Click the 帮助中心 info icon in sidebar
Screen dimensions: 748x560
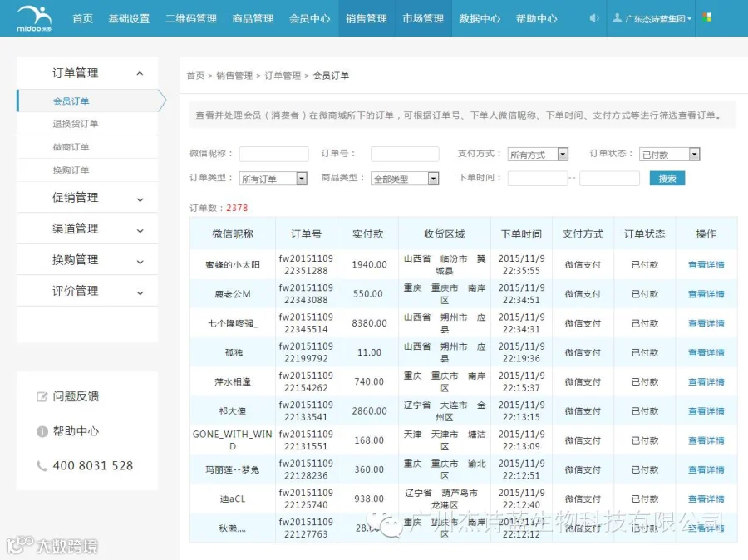click(42, 431)
